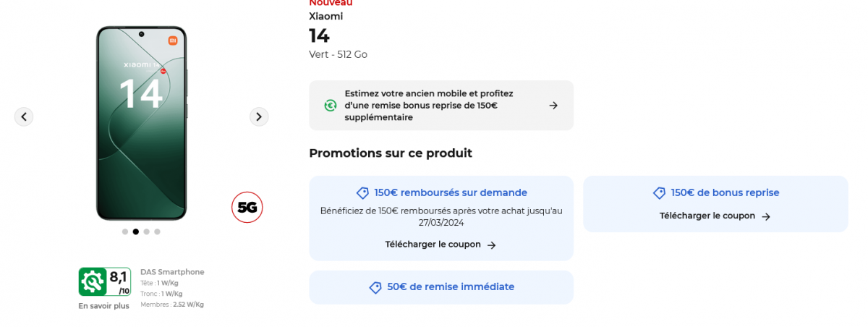This screenshot has height=327, width=868.
Task: Show the next product image
Action: coord(259,116)
